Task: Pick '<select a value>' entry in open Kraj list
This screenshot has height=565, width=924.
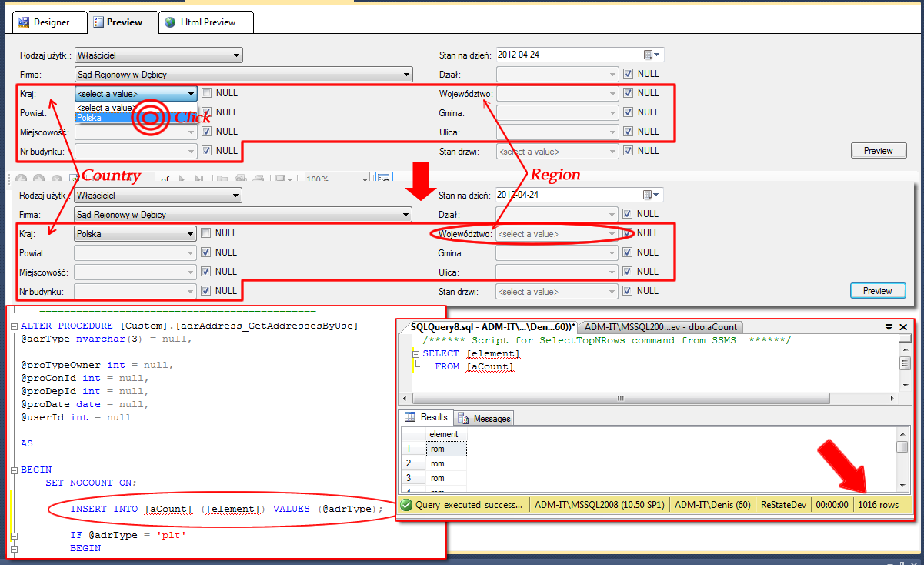Action: tap(136, 108)
